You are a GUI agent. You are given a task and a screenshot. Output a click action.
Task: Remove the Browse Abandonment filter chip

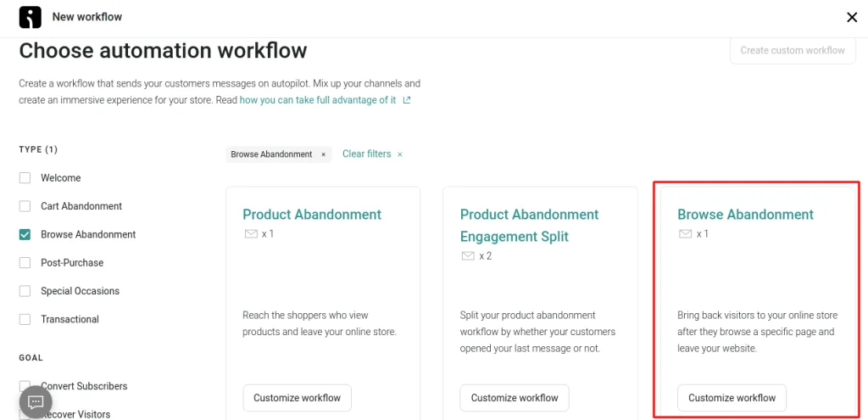point(323,154)
